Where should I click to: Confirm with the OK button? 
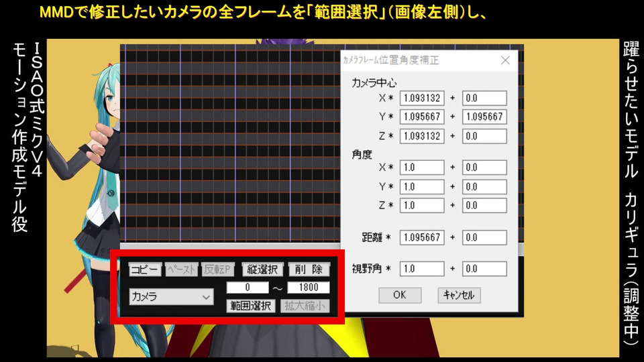coord(400,295)
